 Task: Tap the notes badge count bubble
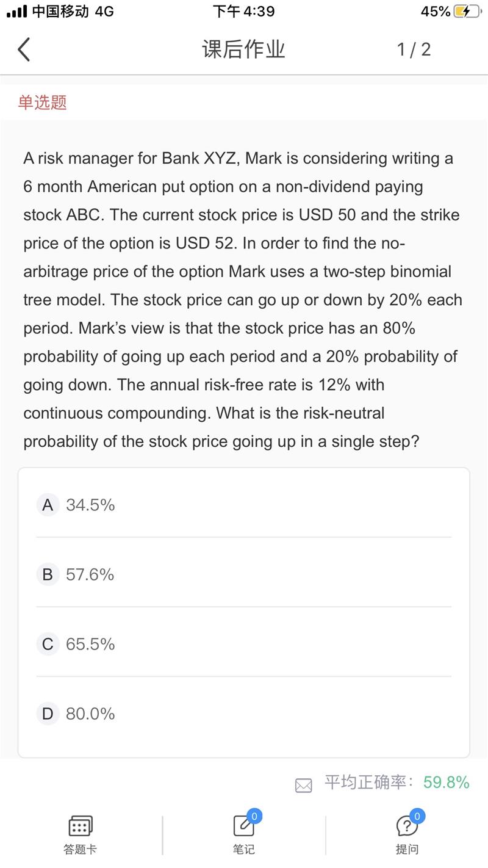click(x=254, y=816)
